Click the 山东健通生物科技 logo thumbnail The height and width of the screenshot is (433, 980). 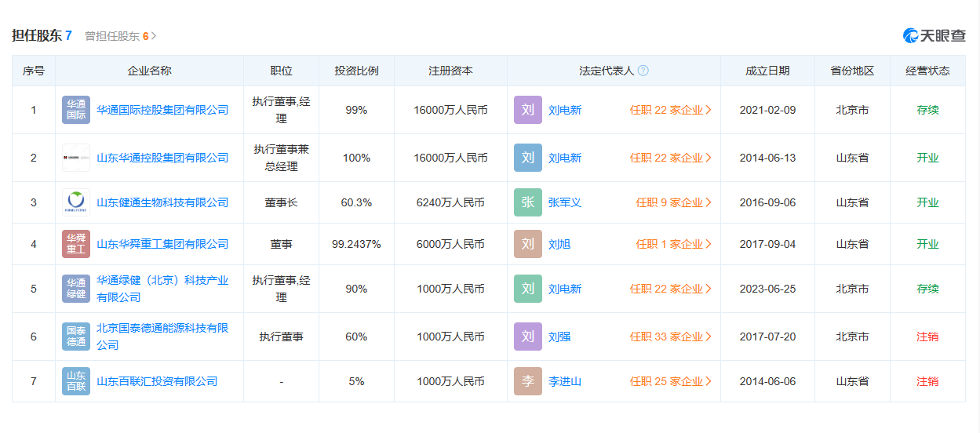[x=76, y=202]
